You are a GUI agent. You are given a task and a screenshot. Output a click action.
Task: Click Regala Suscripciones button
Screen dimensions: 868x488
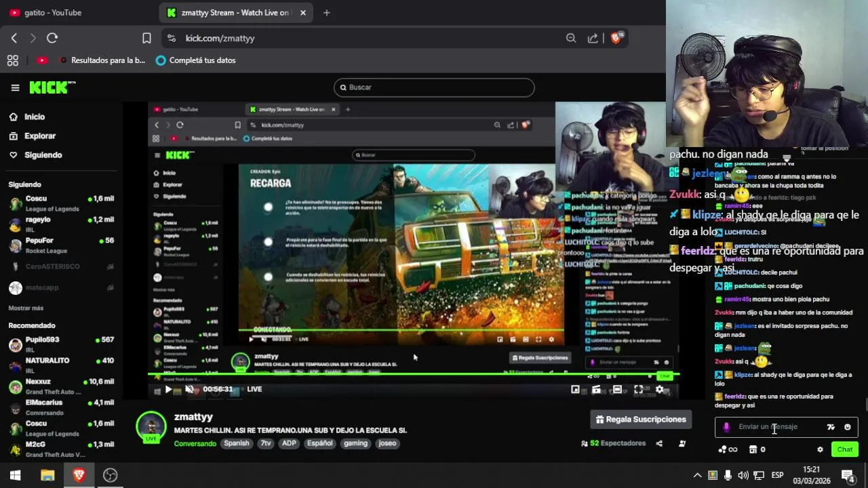pos(641,420)
